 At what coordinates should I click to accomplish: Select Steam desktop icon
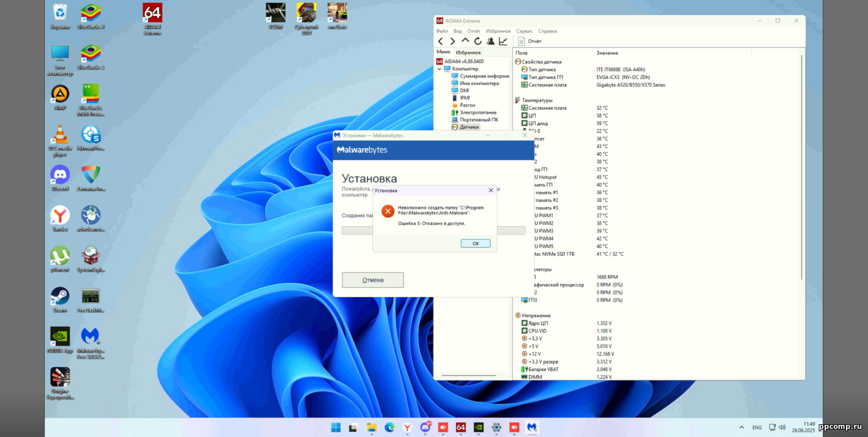pyautogui.click(x=60, y=300)
